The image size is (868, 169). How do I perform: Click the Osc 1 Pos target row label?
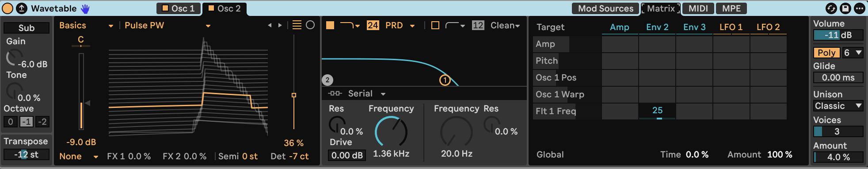[x=556, y=78]
